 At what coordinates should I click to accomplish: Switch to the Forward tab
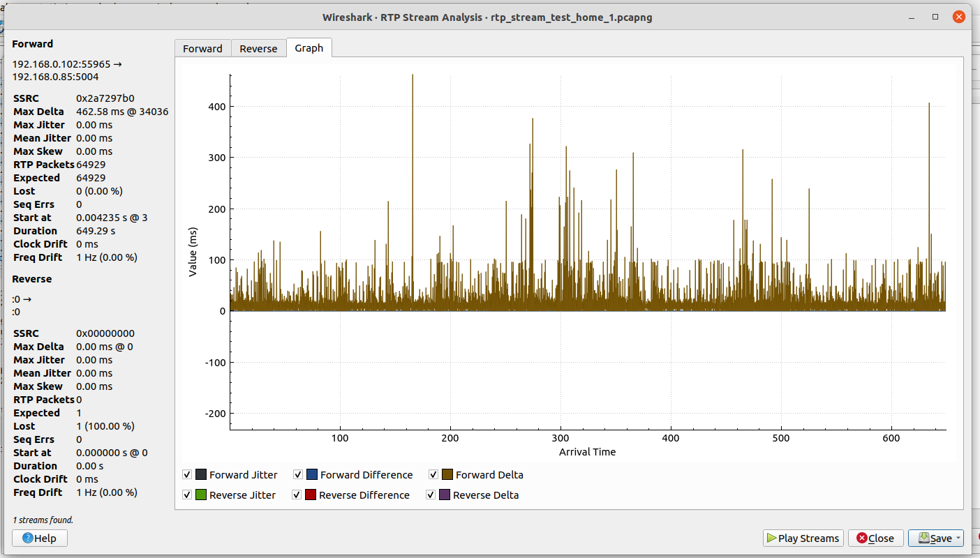[x=202, y=48]
